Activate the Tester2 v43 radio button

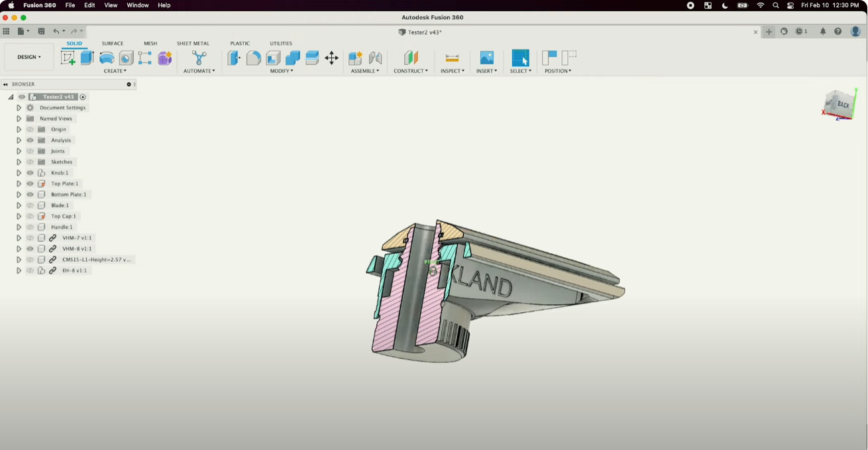(83, 97)
